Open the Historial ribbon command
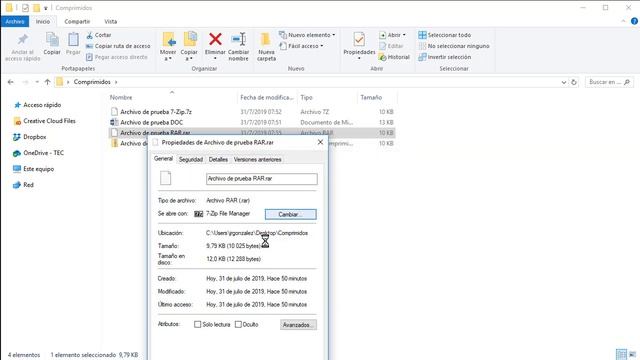640x360 pixels. click(394, 57)
